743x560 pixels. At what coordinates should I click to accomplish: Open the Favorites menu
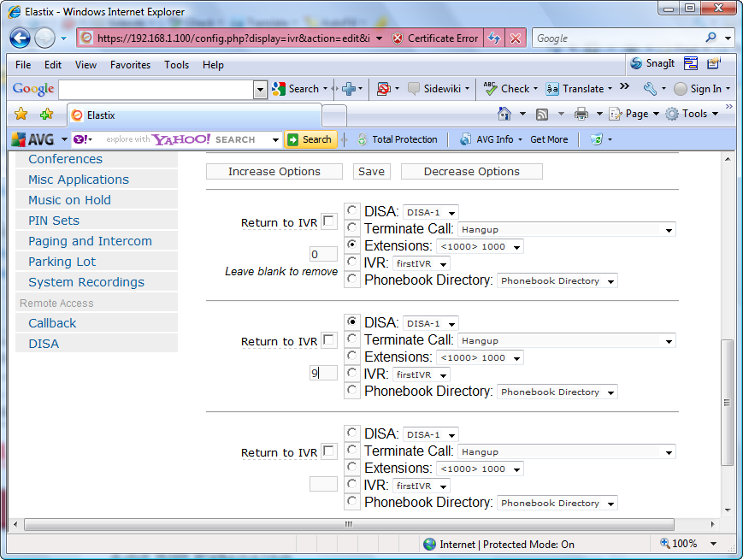click(x=130, y=64)
